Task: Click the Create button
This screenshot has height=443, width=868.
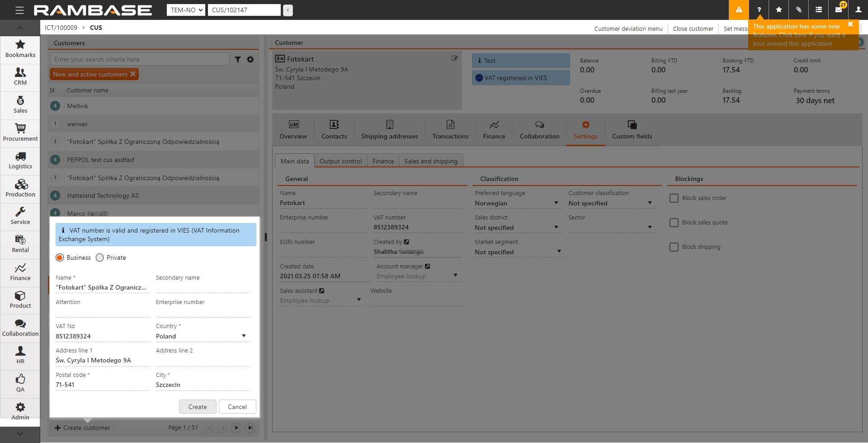Action: pos(198,407)
